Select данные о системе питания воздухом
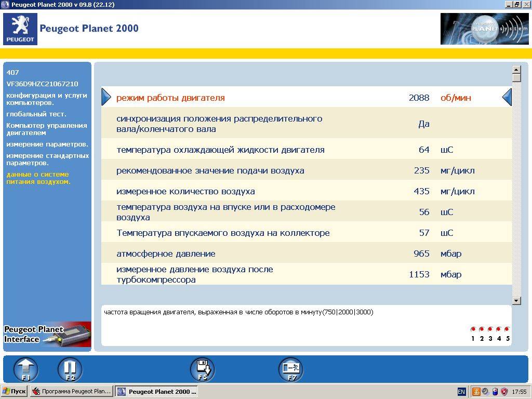Screen dimensions: 532x399 [38, 178]
